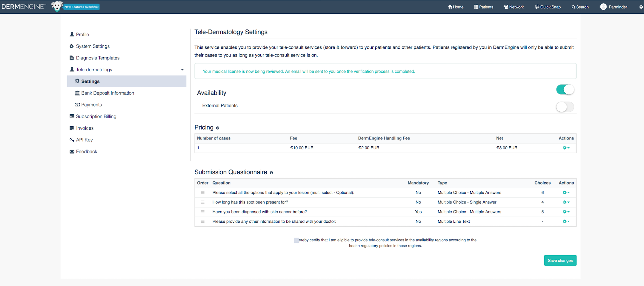Open Quick Snap from the top navigation
The image size is (644, 286).
(548, 7)
